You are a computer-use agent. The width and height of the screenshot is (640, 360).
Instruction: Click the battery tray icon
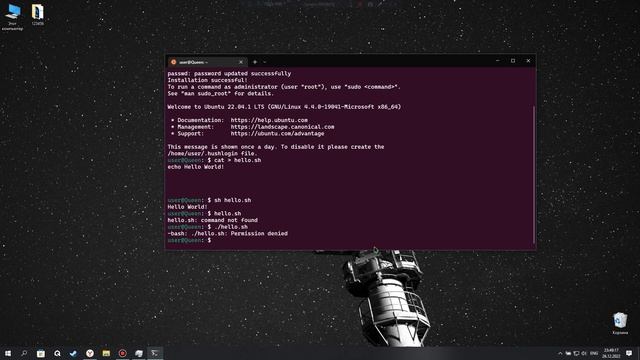click(x=568, y=353)
